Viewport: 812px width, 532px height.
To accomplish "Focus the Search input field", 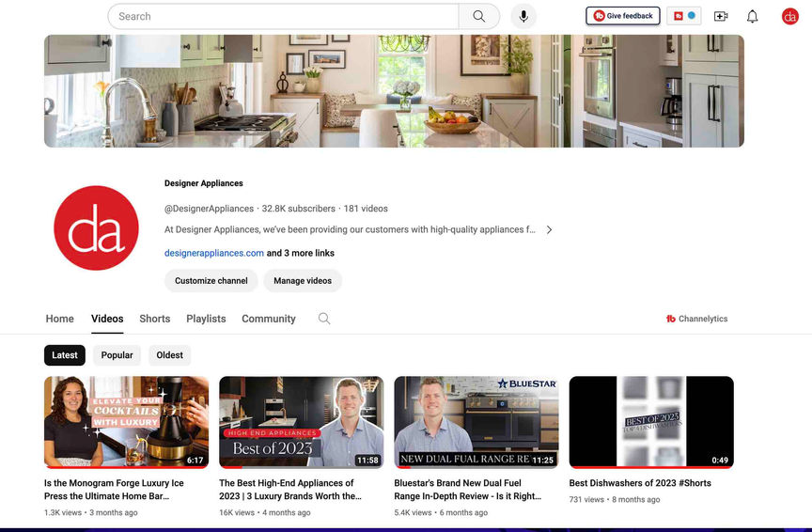I will click(x=283, y=17).
